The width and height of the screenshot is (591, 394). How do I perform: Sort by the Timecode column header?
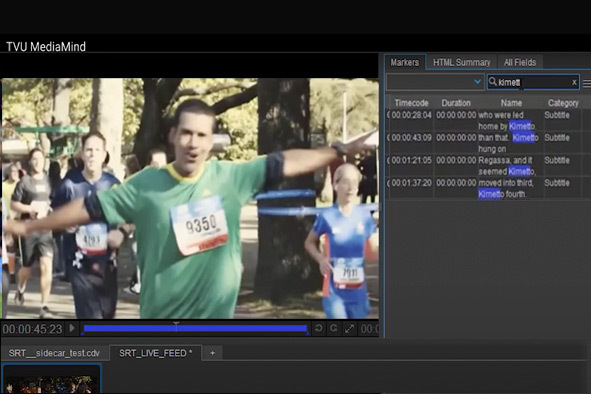411,103
